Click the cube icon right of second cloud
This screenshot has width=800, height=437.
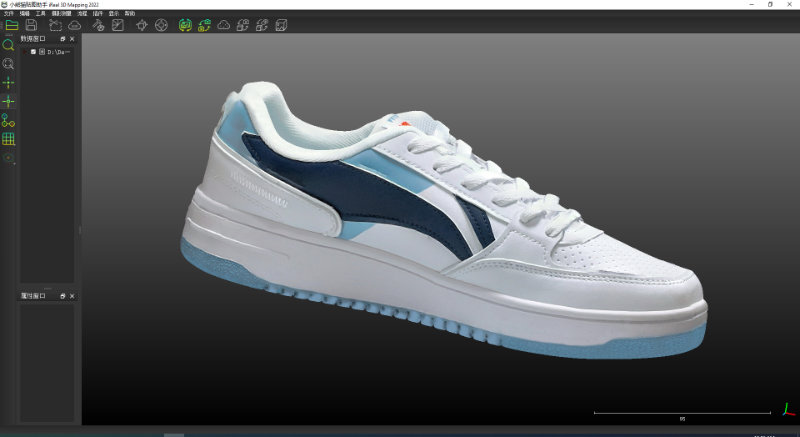pyautogui.click(x=243, y=25)
